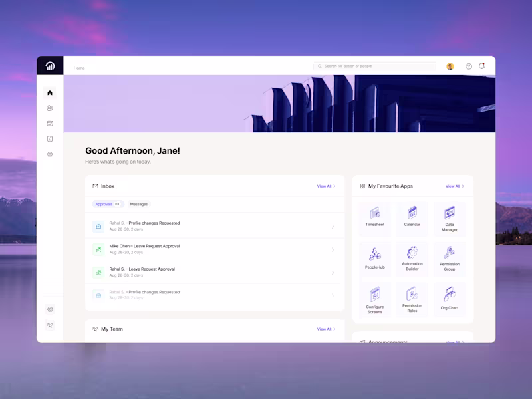The image size is (532, 399).
Task: Open the help question mark icon
Action: click(x=469, y=66)
